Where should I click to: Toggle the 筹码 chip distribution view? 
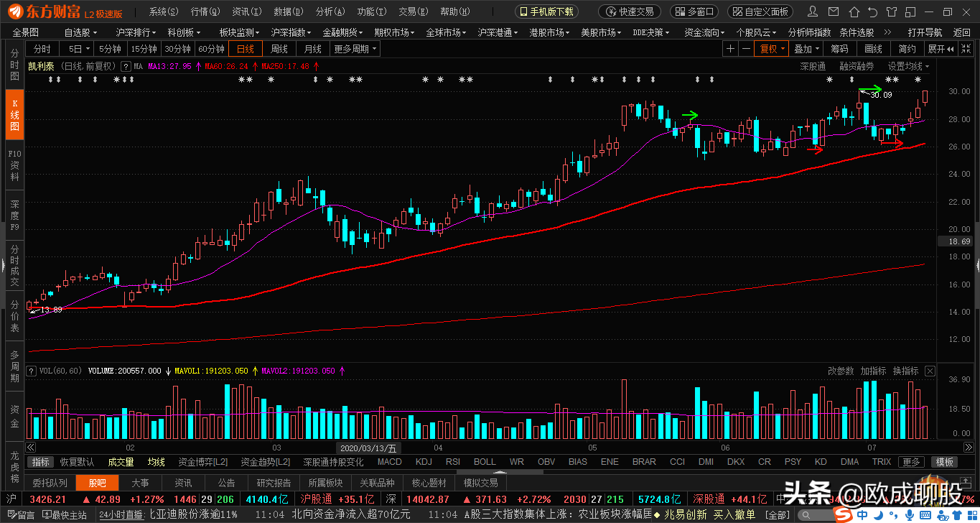coord(839,49)
